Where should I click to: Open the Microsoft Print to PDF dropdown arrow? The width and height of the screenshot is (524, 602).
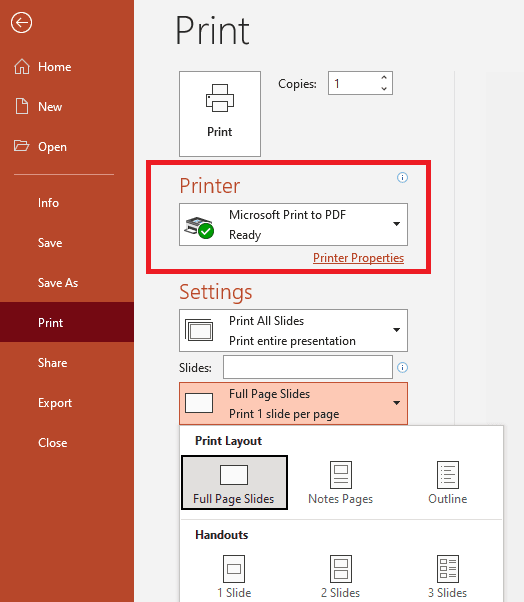[397, 224]
